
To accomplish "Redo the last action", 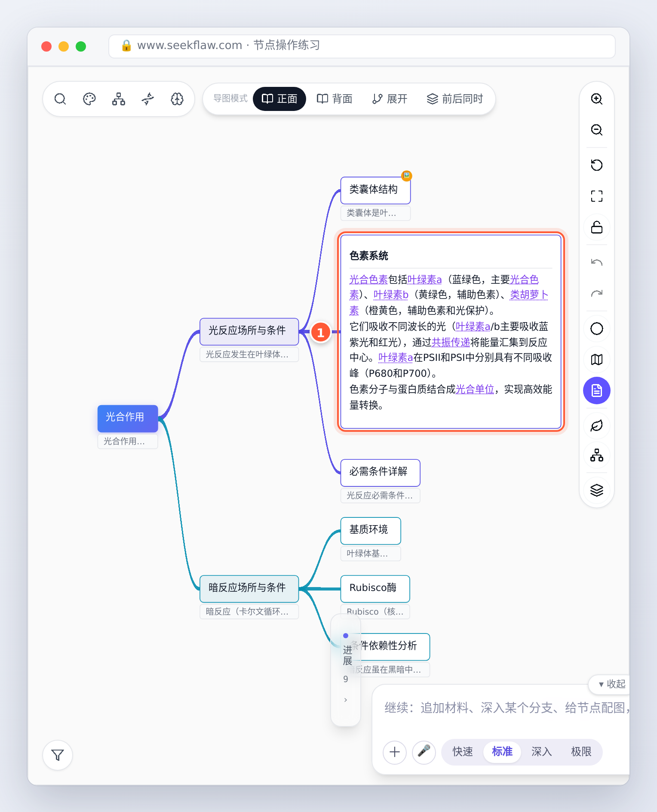I will [597, 293].
